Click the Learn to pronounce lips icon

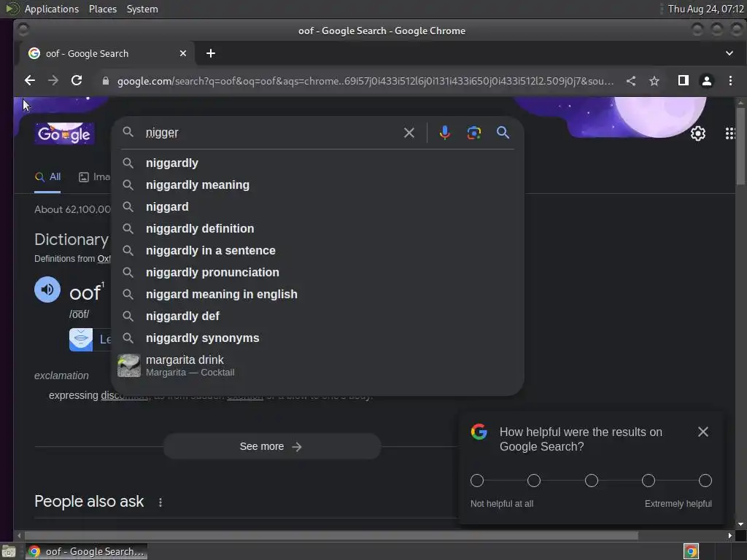click(x=81, y=340)
